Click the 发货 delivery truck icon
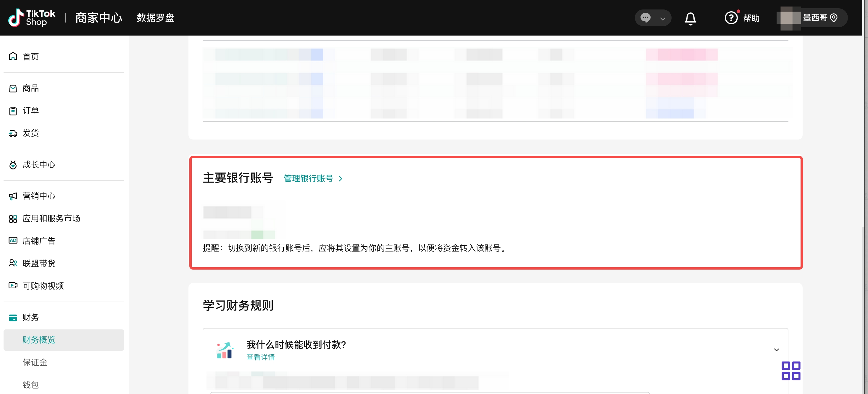868x394 pixels. 13,133
